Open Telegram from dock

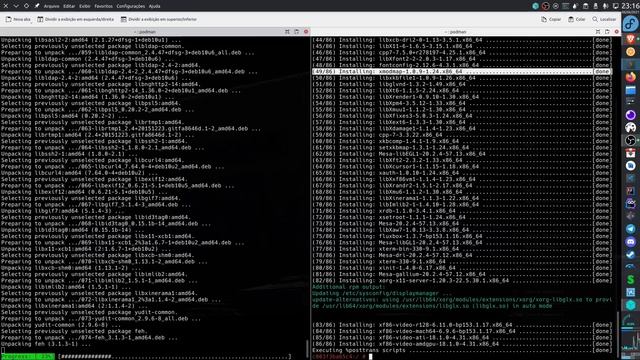tap(631, 229)
